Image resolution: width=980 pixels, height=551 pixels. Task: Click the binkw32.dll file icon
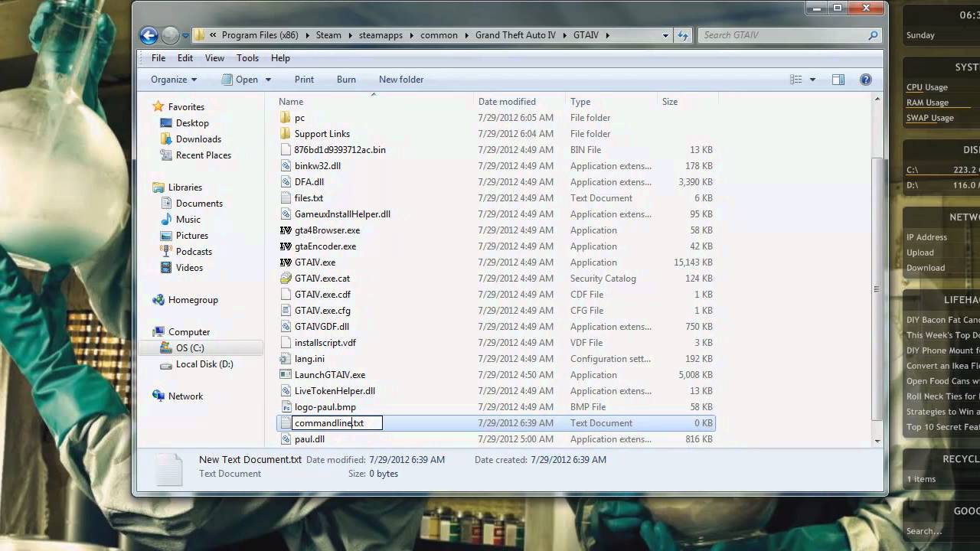(286, 166)
